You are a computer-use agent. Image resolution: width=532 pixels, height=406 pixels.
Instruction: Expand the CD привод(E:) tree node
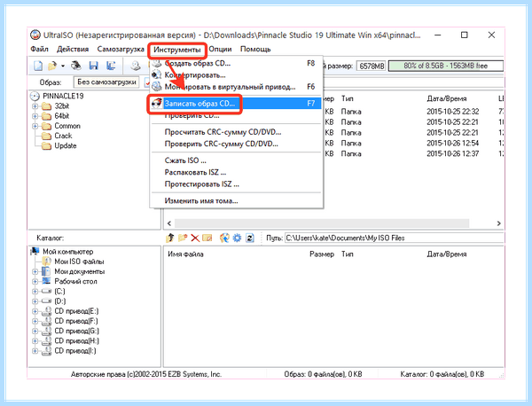pos(35,311)
